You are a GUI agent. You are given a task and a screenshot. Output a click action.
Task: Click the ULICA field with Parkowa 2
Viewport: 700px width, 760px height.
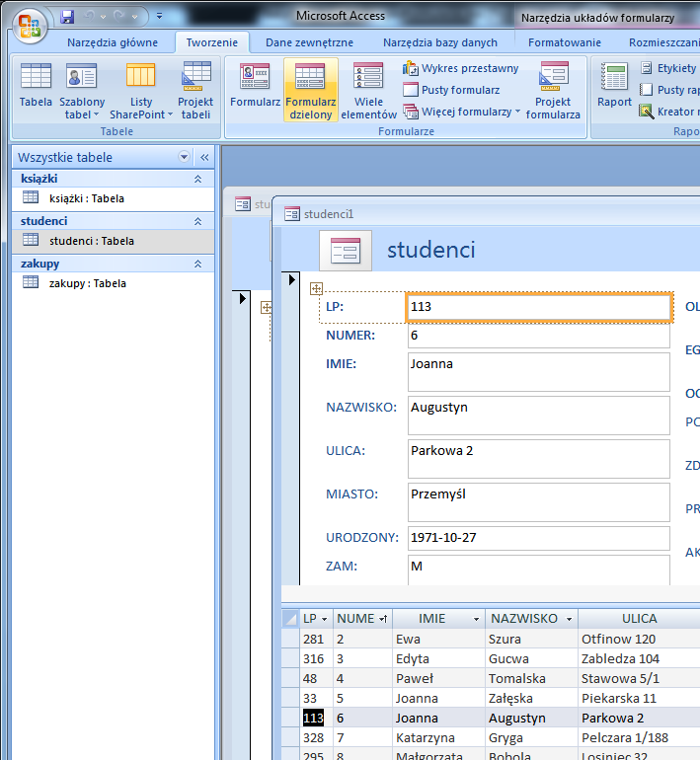point(538,459)
